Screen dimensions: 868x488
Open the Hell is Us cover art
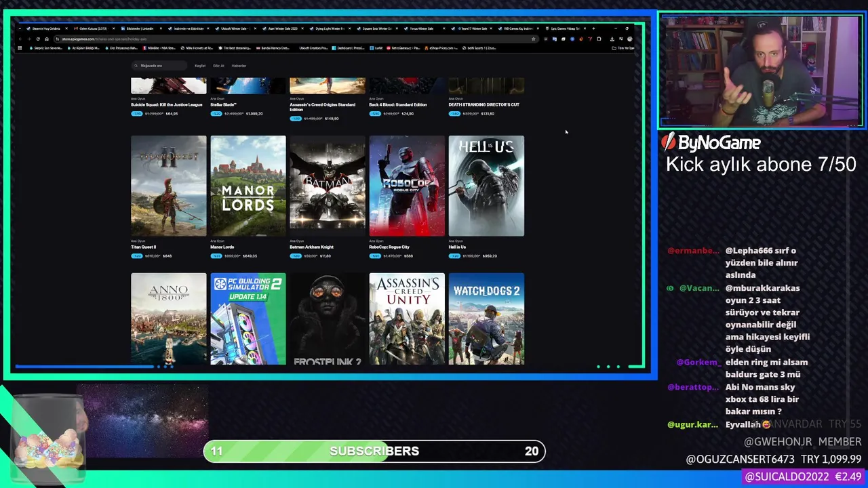coord(486,186)
